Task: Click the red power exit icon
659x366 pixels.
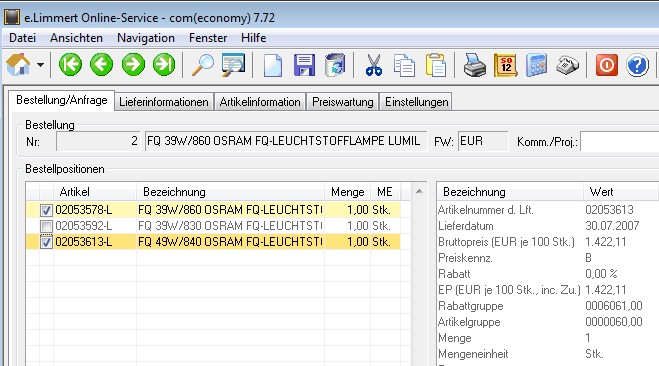Action: pos(606,65)
